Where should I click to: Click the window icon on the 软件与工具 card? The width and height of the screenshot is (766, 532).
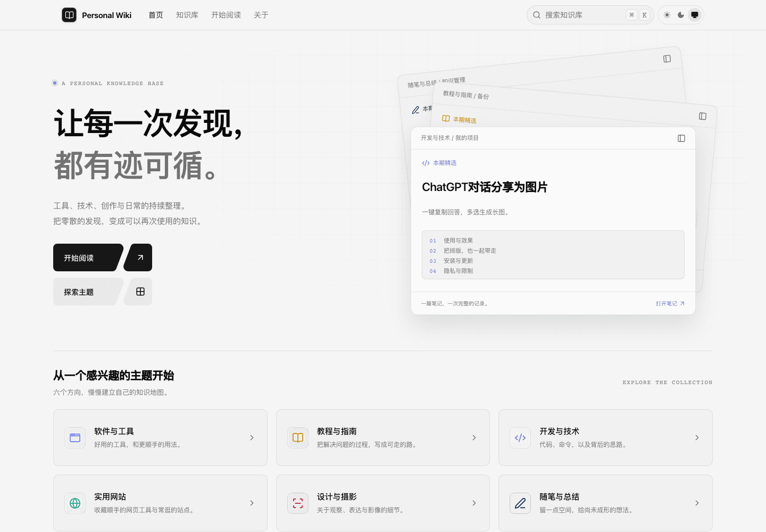pyautogui.click(x=75, y=438)
